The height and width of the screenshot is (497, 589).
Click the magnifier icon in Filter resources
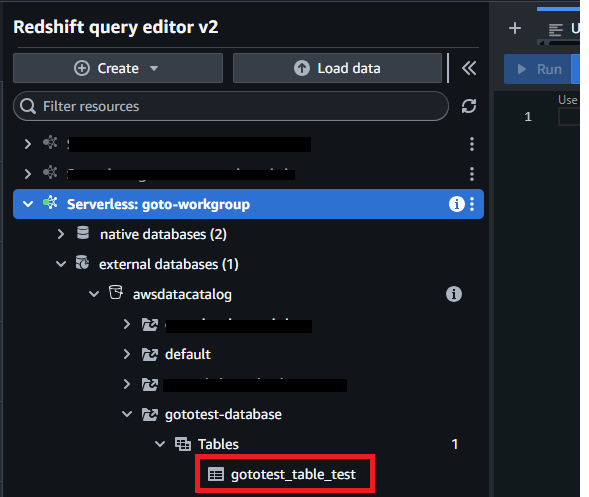(28, 106)
